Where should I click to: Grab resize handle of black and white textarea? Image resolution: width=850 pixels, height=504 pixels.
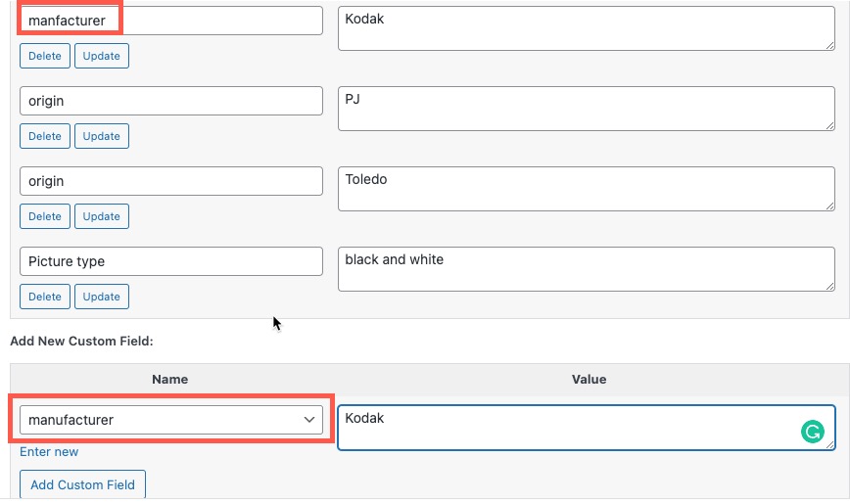pos(829,285)
